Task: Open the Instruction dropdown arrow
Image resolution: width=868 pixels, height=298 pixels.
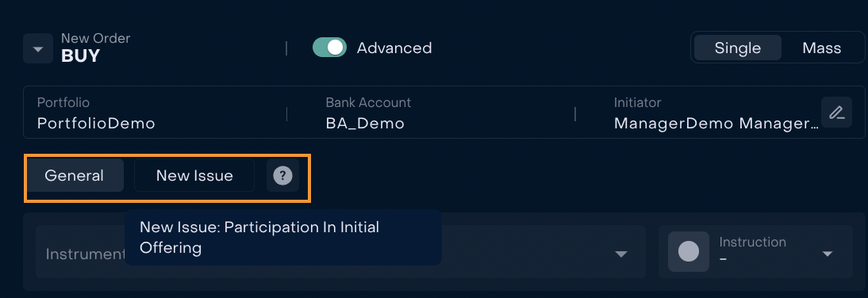Action: click(x=828, y=254)
